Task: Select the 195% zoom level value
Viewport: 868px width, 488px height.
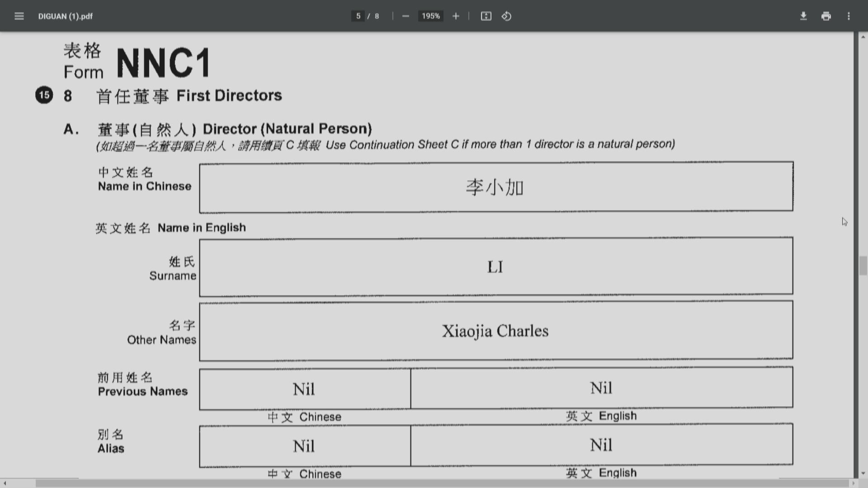Action: tap(430, 16)
